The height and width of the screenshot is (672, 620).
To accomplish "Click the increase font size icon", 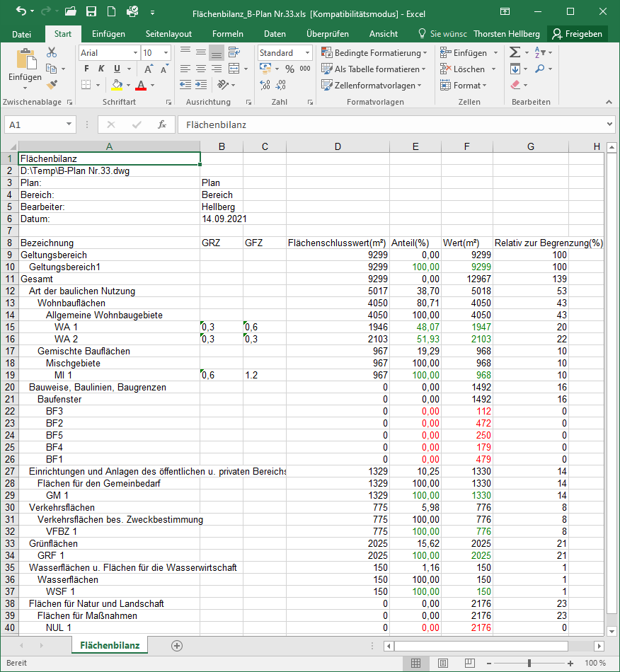I will point(149,69).
